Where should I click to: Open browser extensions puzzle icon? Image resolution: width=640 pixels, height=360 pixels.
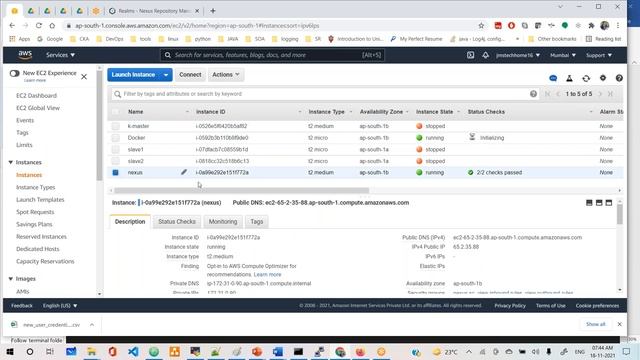tap(591, 26)
